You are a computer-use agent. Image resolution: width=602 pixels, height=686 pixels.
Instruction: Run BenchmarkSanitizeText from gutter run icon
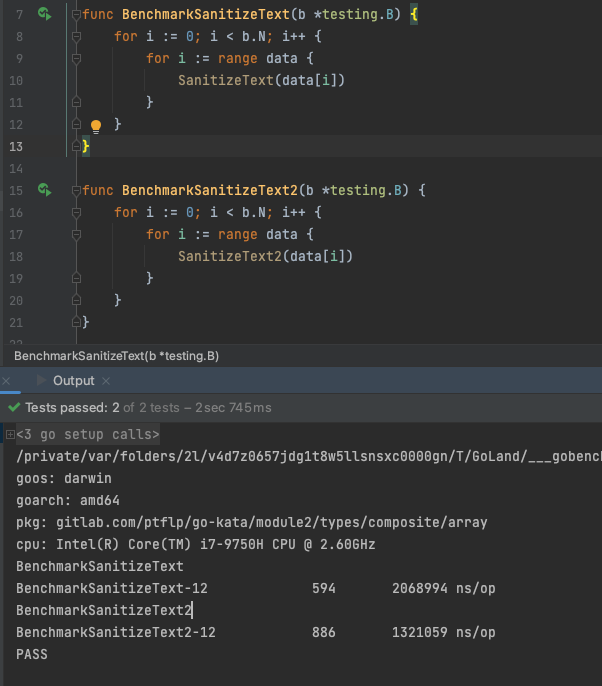pos(44,15)
